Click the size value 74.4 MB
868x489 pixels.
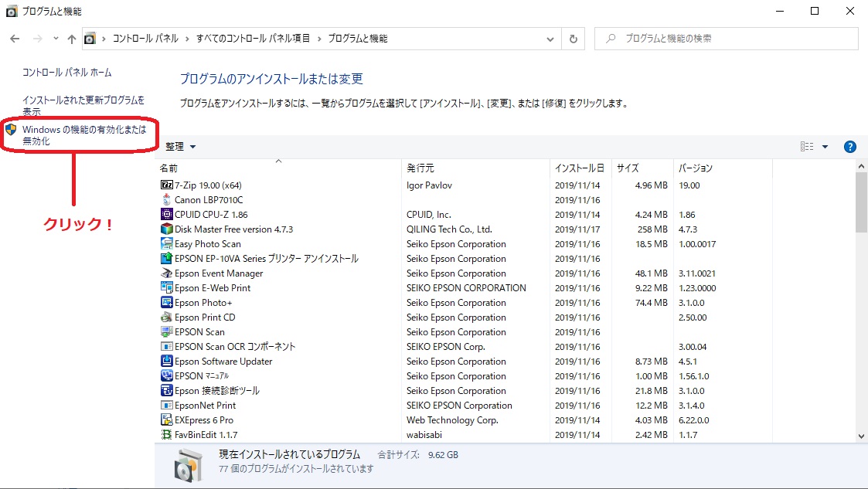pos(651,303)
